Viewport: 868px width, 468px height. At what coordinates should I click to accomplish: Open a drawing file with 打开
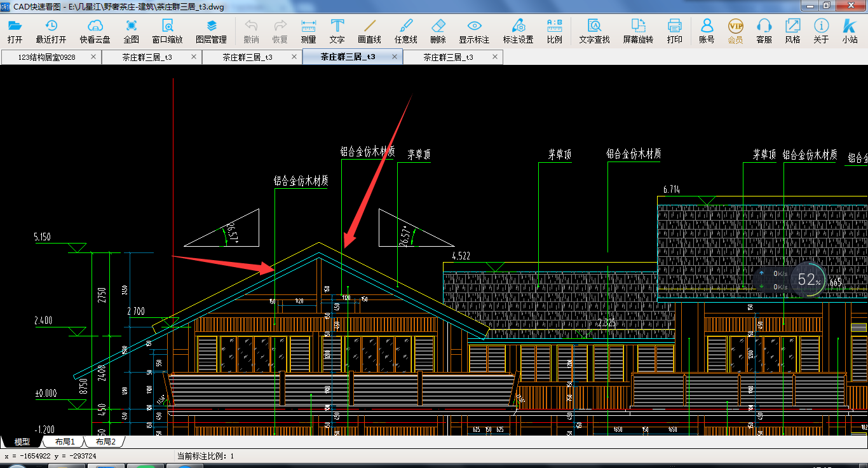coord(15,31)
